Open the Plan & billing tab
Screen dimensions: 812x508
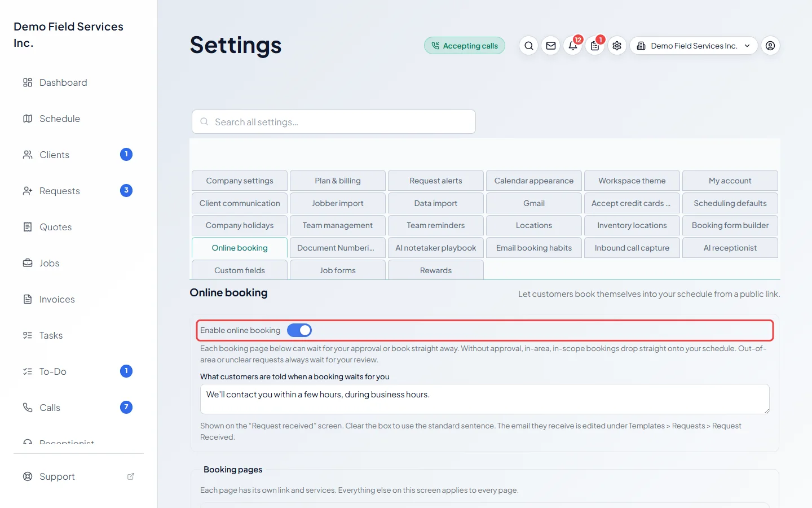coord(338,181)
